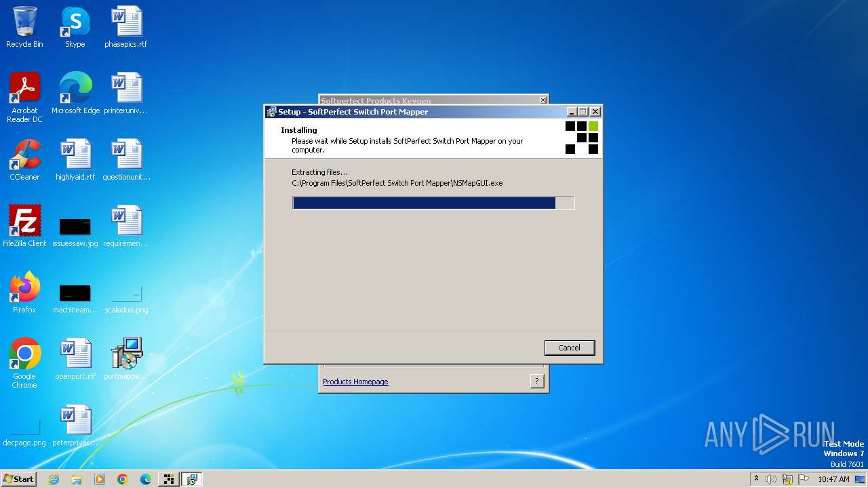Click the installation progress bar
The image size is (868, 488).
(x=433, y=203)
